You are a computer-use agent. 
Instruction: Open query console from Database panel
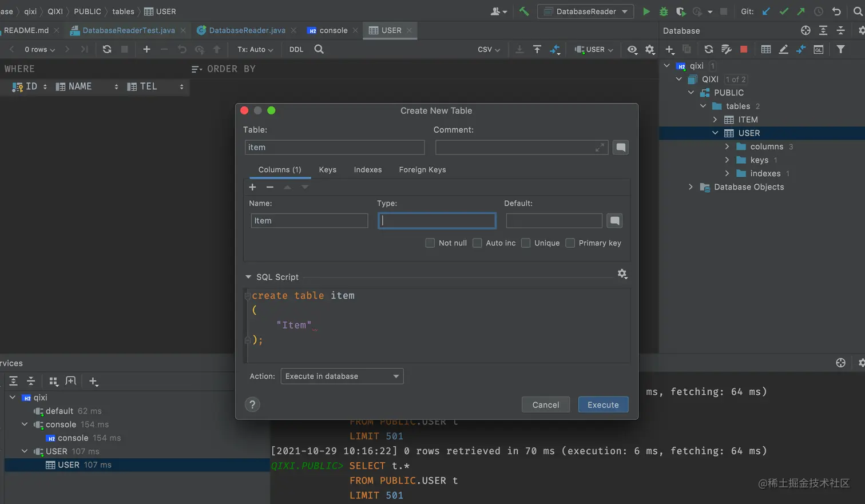click(819, 49)
